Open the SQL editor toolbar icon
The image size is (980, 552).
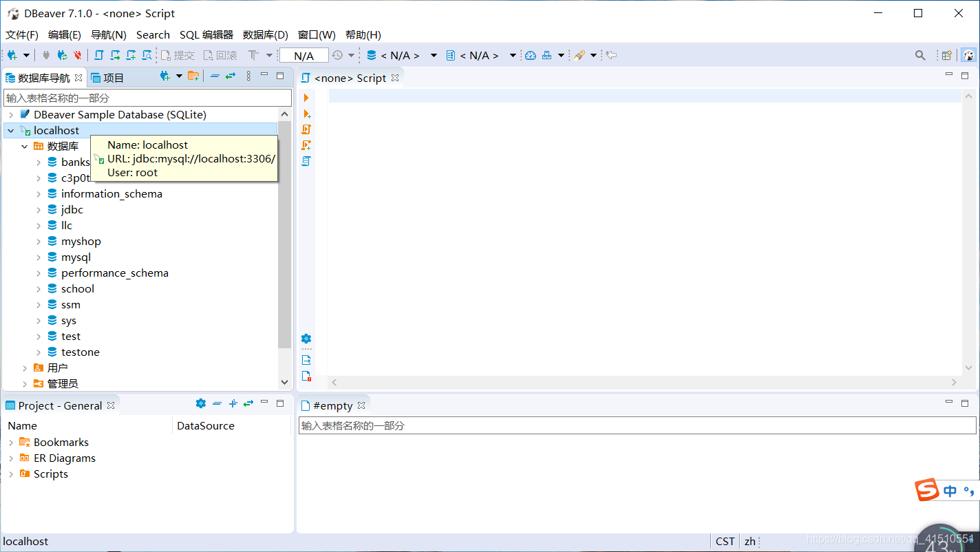[99, 55]
